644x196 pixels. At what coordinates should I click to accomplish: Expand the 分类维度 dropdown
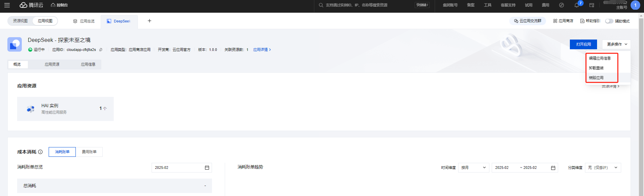pos(603,168)
